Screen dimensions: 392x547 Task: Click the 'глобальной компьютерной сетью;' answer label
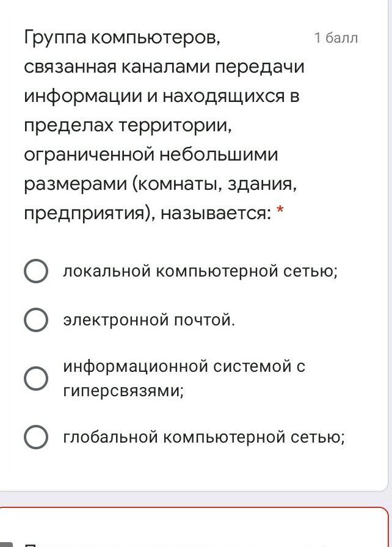204,437
